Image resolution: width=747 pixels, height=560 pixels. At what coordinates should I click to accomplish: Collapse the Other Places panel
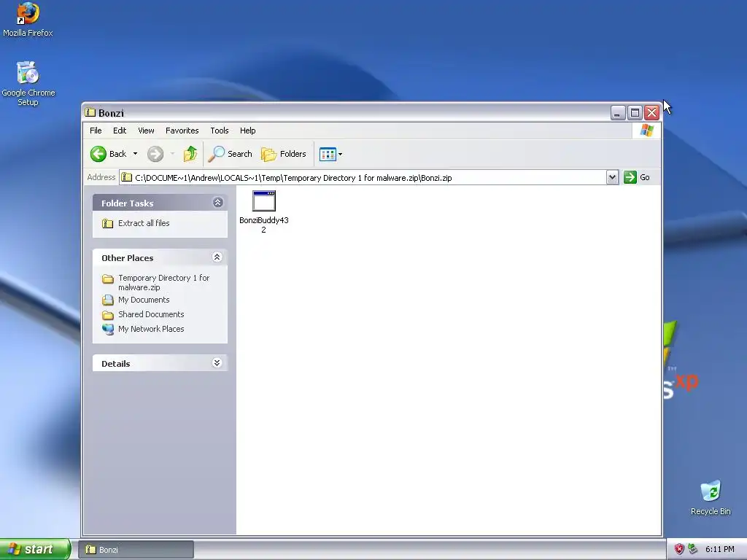[217, 257]
